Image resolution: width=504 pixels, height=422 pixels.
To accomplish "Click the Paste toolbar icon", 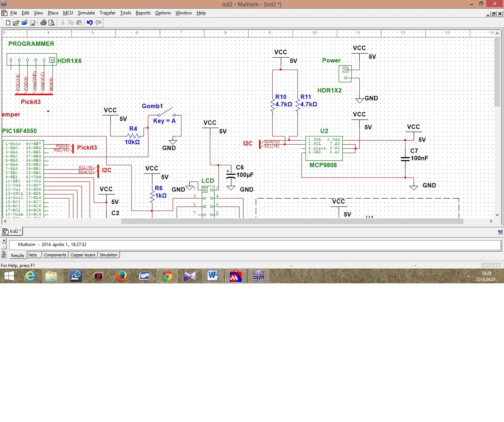I will (x=79, y=23).
